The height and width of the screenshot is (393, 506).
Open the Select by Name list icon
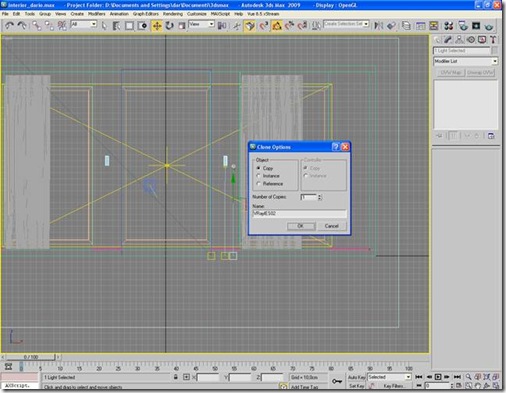(116, 26)
